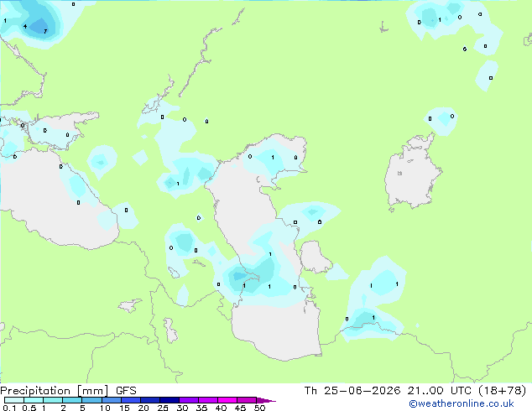This screenshot has height=411, width=532.
Task: Click the 25–30 mm dark navy legend box
Action: coord(170,400)
